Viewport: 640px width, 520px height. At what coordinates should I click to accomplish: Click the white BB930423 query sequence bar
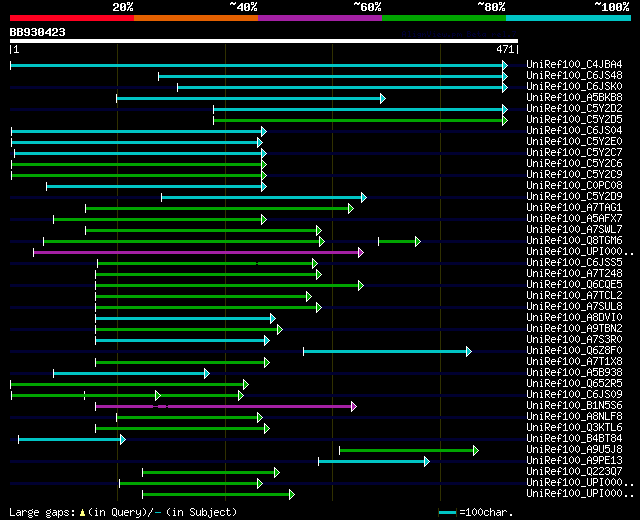click(264, 41)
